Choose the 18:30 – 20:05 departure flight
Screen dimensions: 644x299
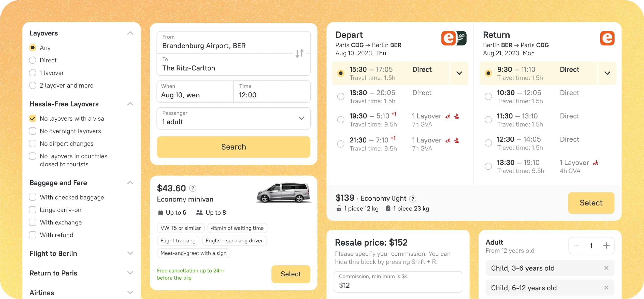341,96
